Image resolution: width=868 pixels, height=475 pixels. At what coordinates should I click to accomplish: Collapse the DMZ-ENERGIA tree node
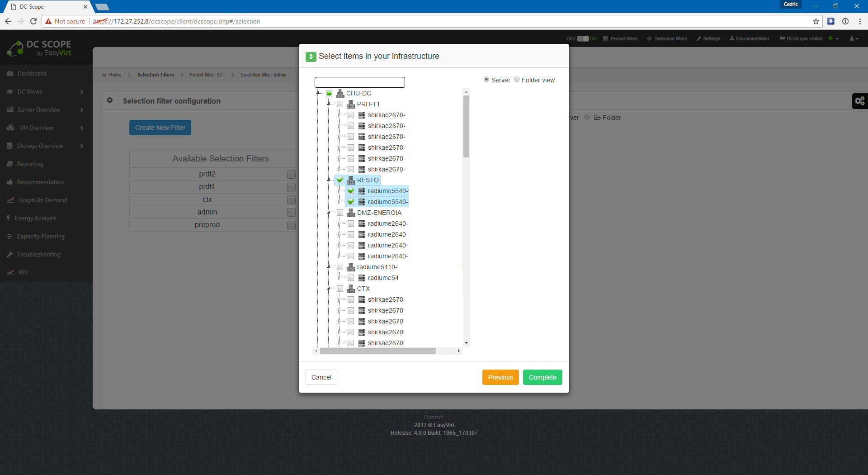[x=329, y=213]
